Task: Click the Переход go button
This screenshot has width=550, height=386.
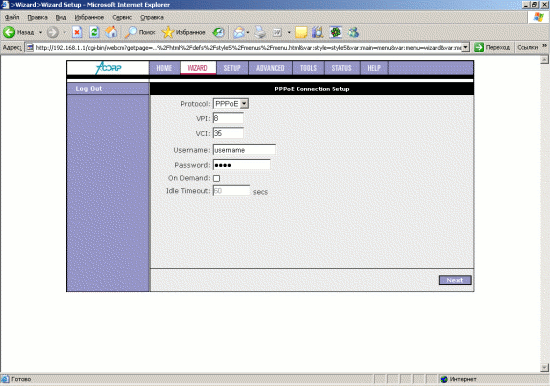Action: (x=492, y=47)
